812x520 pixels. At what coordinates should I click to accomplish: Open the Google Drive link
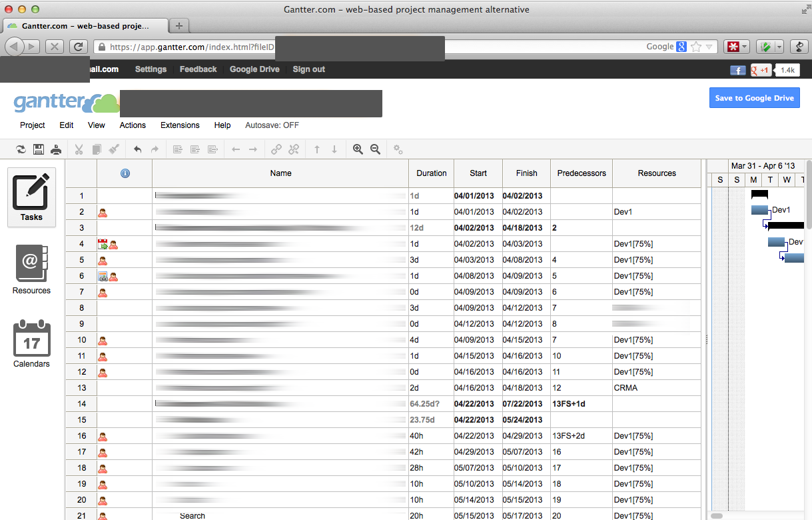coord(254,69)
